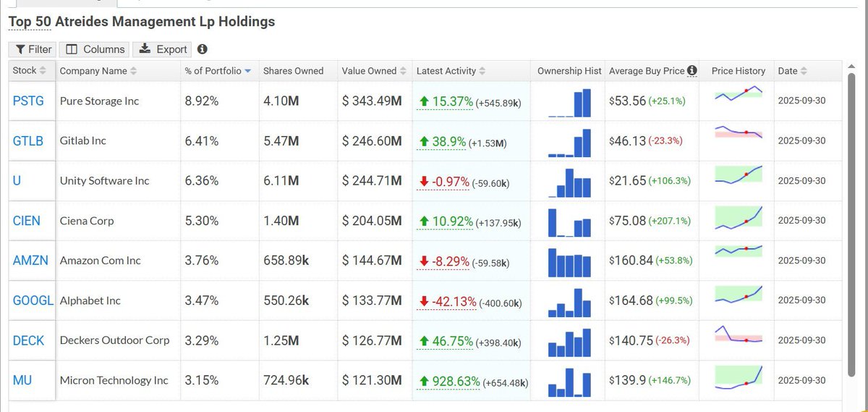The height and width of the screenshot is (412, 868).
Task: Click the Micron Technology Inc company name
Action: click(114, 380)
